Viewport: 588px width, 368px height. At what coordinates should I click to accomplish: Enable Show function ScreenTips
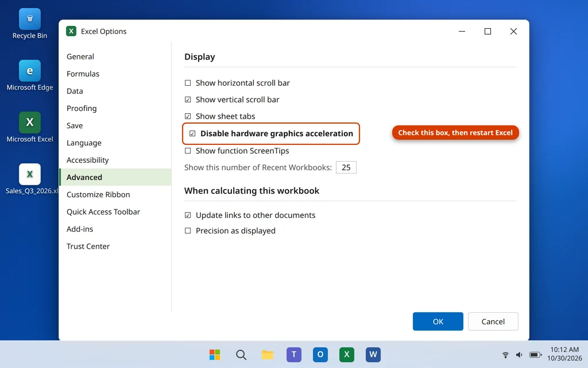tap(188, 151)
